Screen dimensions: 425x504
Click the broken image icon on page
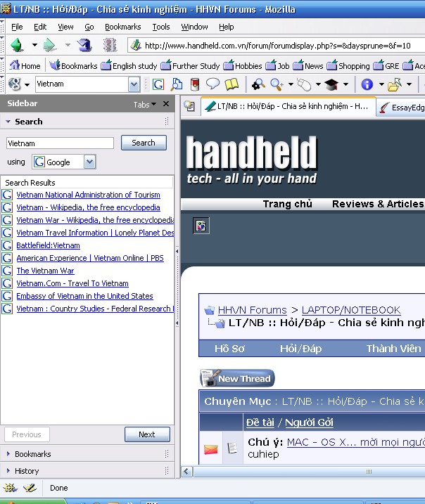[x=201, y=226]
